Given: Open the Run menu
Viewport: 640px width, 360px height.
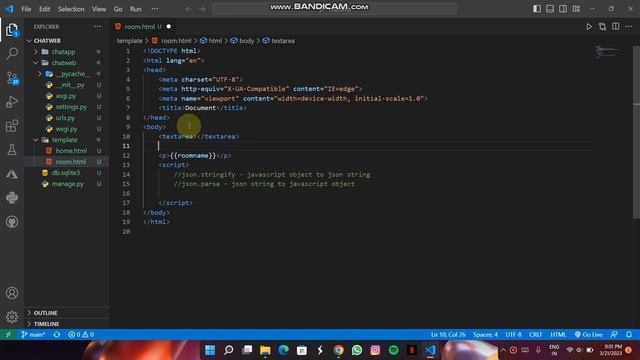Looking at the screenshot, I should [x=136, y=9].
